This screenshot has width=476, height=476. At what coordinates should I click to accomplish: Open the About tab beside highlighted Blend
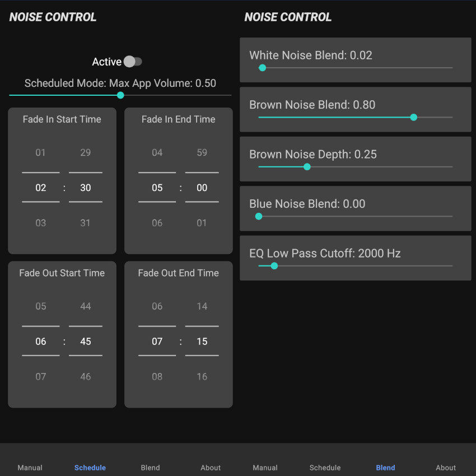click(x=446, y=468)
